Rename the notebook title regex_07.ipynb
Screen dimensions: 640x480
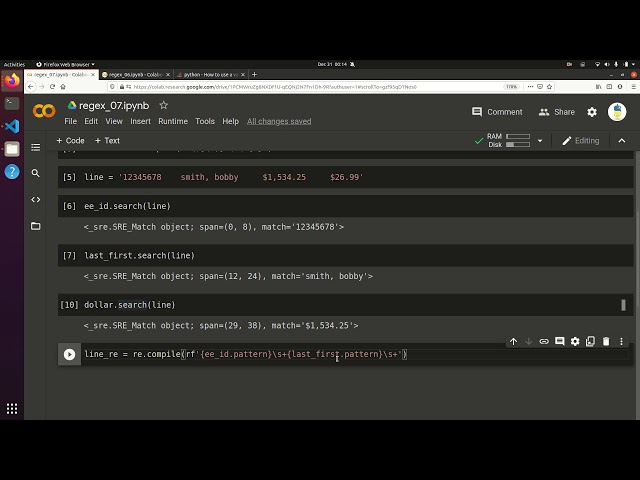(x=114, y=106)
